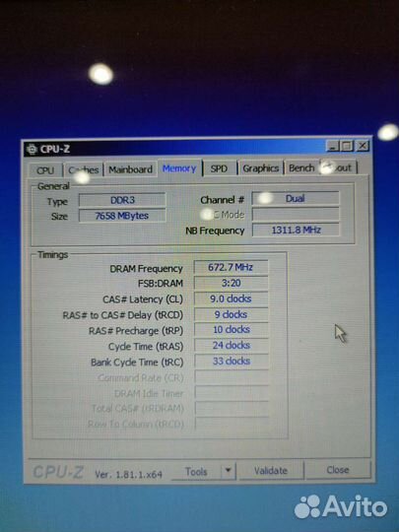Click the empty Row To Column field
Image resolution: width=399 pixels, height=532 pixels.
pos(232,424)
